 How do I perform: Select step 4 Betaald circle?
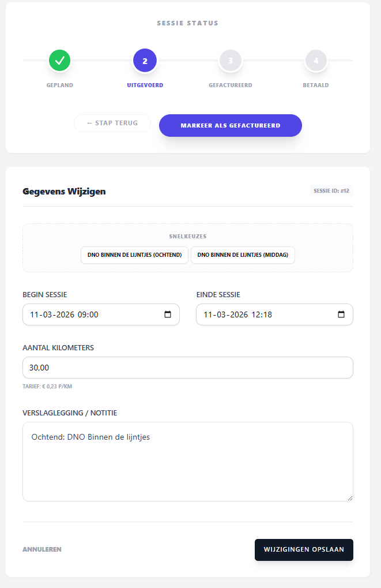316,60
